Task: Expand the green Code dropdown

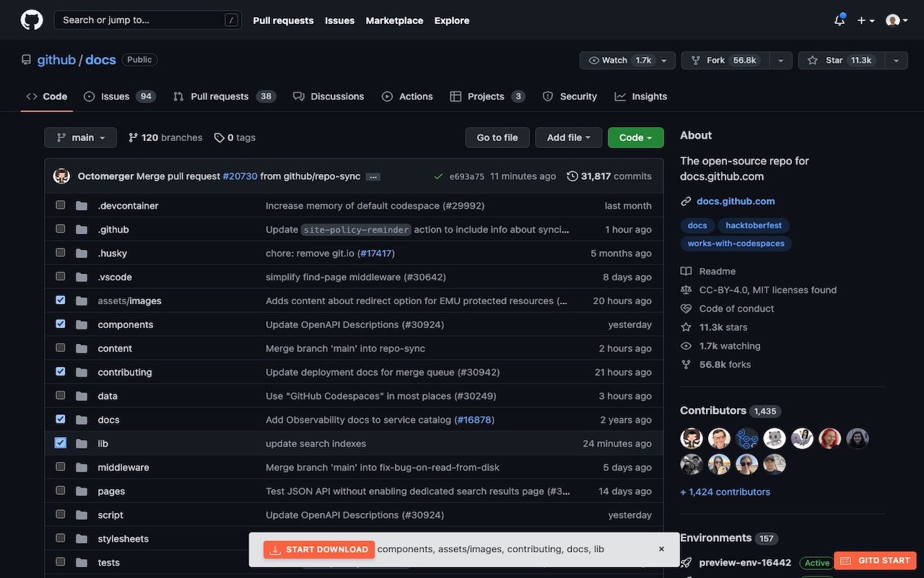Action: [635, 137]
